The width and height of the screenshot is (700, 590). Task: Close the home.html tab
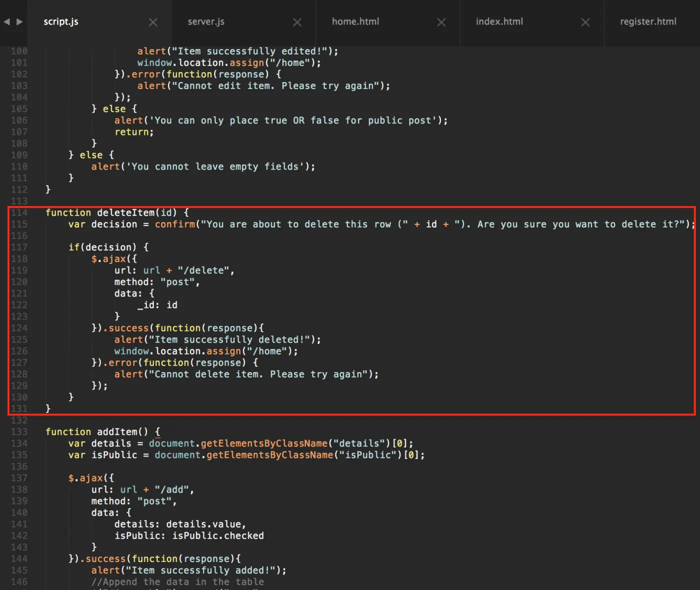pos(441,22)
